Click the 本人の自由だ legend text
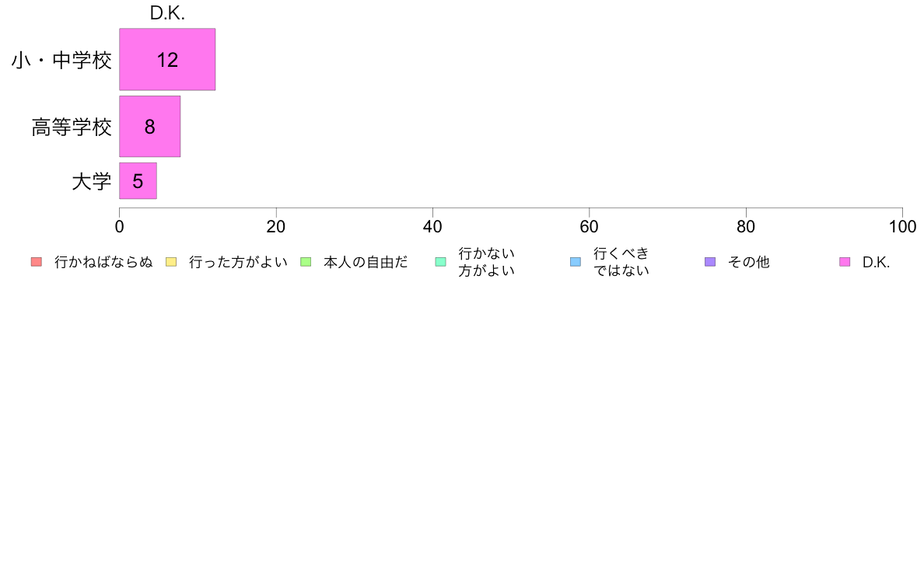The width and height of the screenshot is (924, 572). pos(366,262)
